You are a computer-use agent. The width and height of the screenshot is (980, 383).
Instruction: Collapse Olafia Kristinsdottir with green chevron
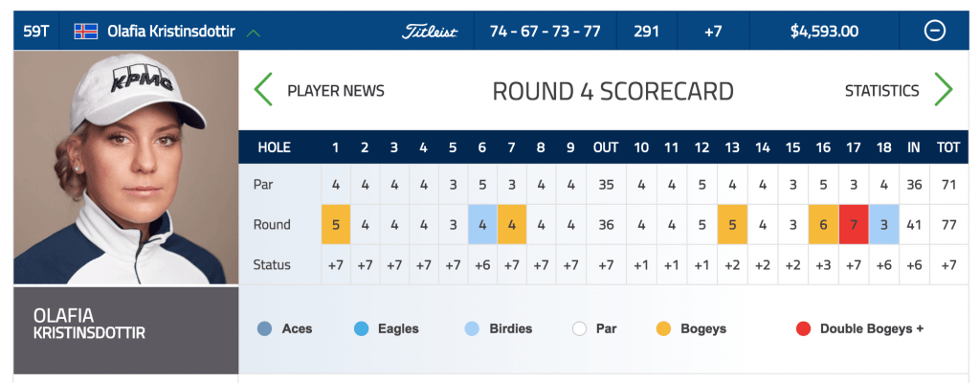(253, 32)
